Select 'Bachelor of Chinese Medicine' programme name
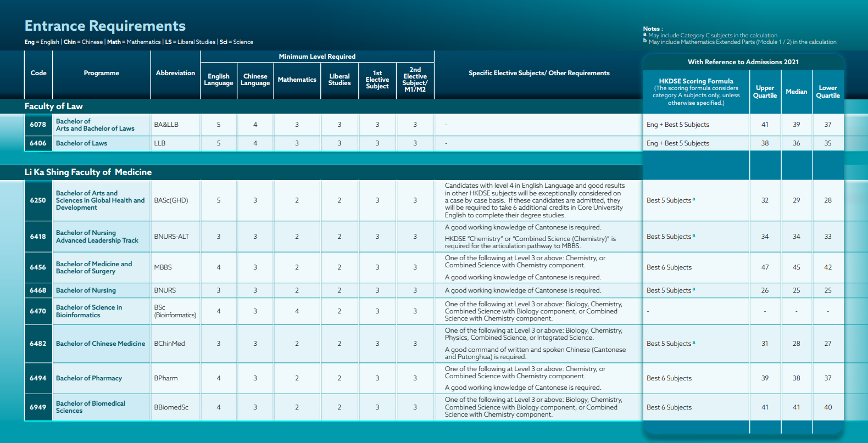 point(101,344)
